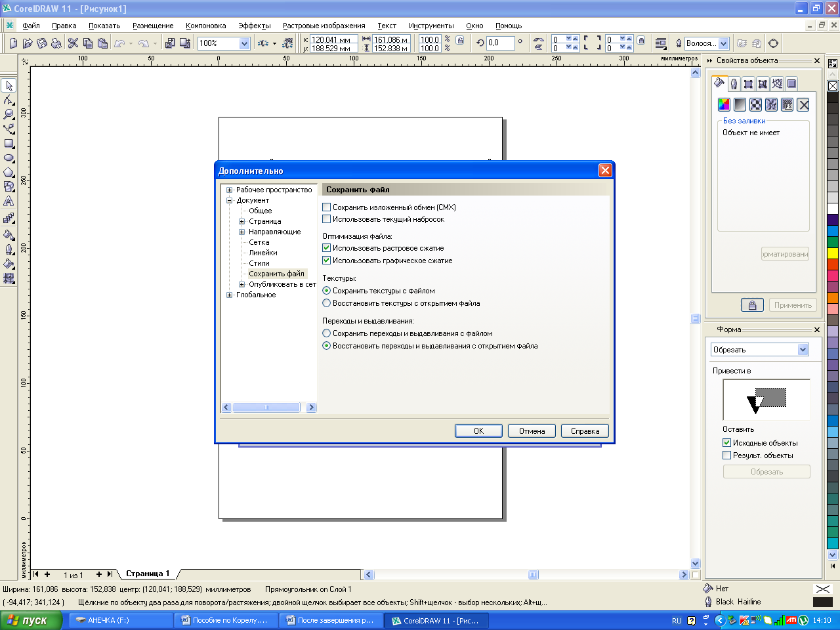
Task: Click the Open file folder icon
Action: pyautogui.click(x=28, y=43)
